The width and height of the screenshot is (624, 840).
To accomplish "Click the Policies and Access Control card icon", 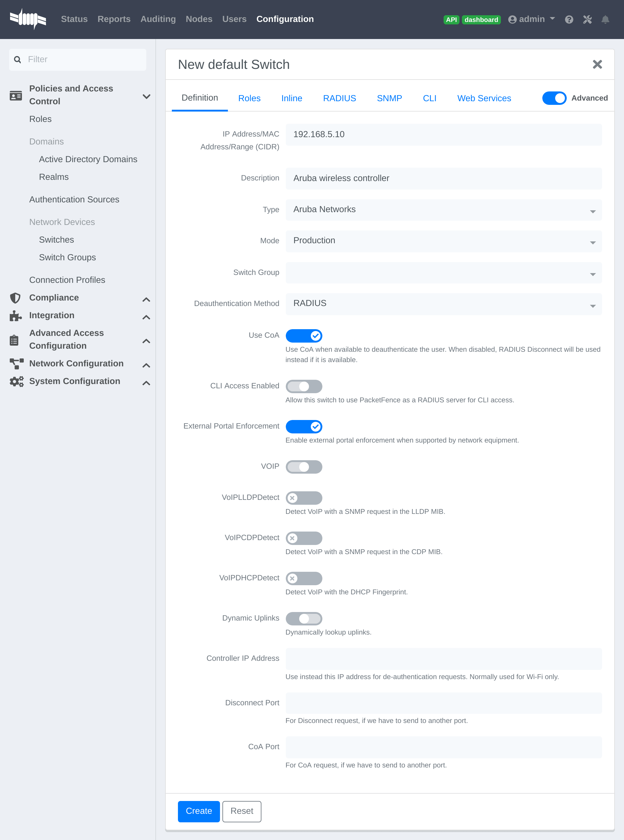I will coord(16,95).
